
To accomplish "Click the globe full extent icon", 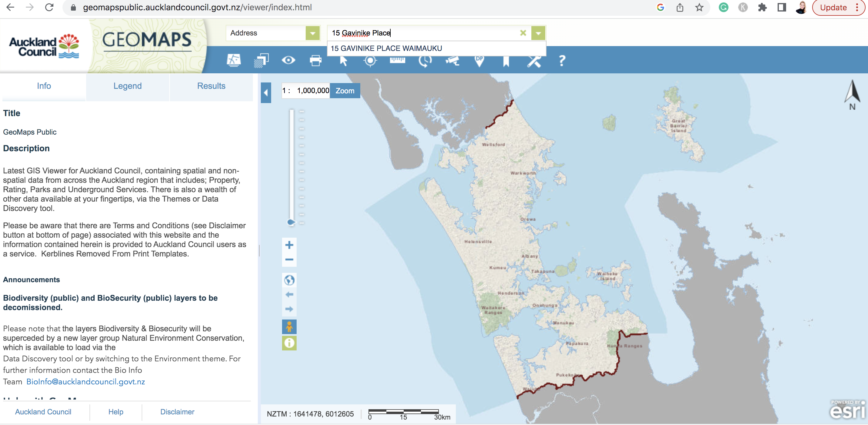I will (x=289, y=280).
